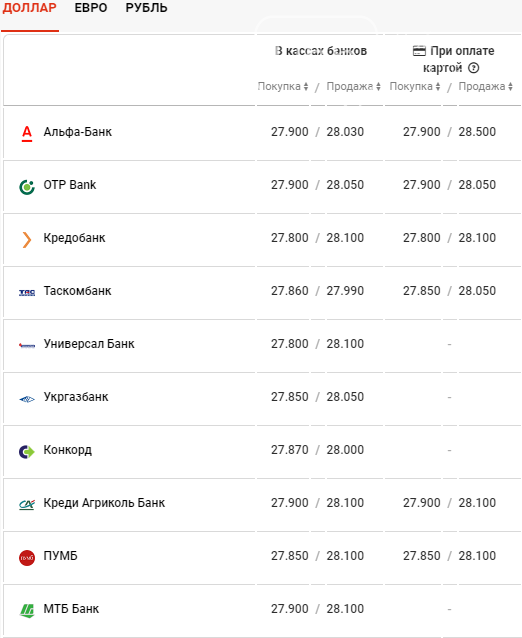The image size is (522, 638).
Task: Click the Кредобанк orange chevron logo
Action: click(27, 240)
